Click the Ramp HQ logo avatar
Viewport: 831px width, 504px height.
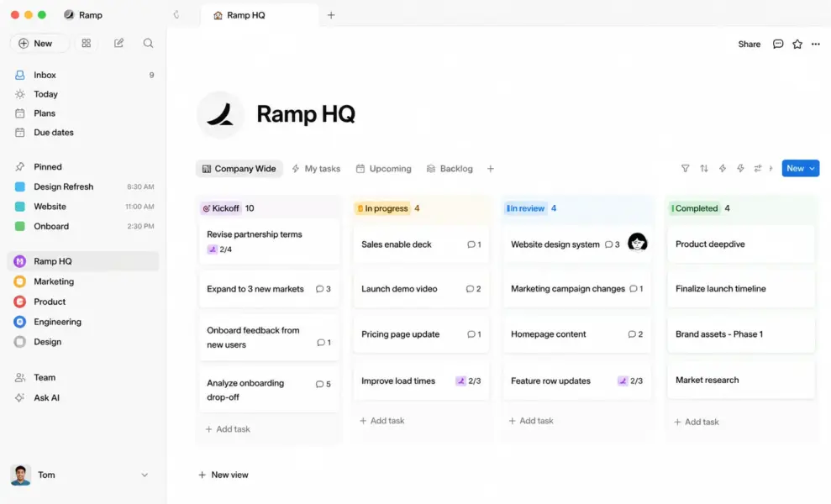coord(220,114)
